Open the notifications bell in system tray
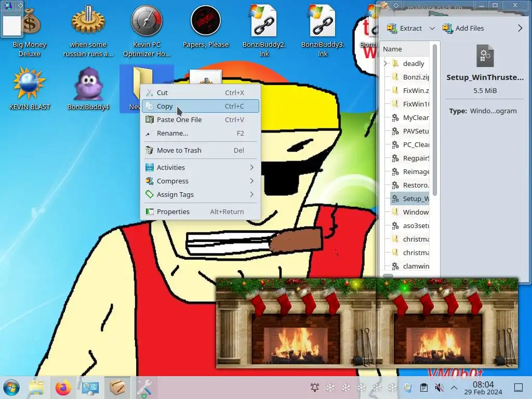The height and width of the screenshot is (399, 532). [315, 387]
